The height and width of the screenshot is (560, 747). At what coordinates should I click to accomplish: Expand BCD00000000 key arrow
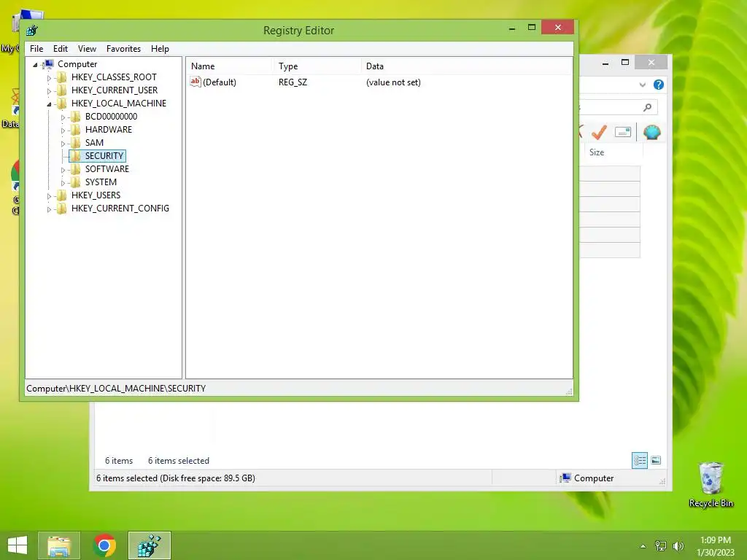point(63,117)
